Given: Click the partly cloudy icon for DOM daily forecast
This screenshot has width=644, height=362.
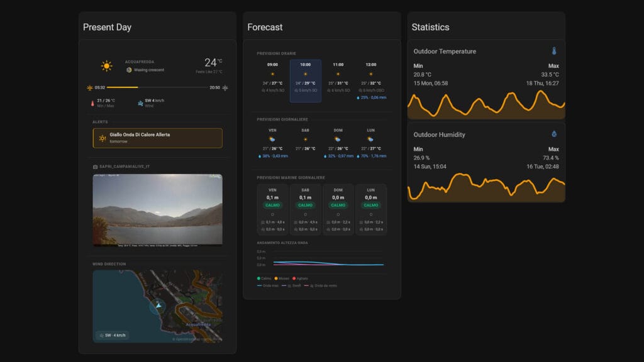Looking at the screenshot, I should [338, 140].
